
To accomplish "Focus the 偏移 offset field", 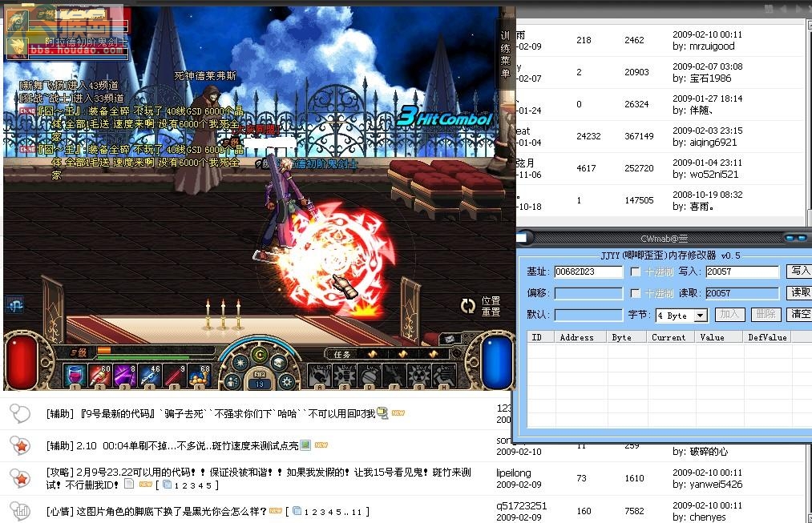I will pos(588,293).
